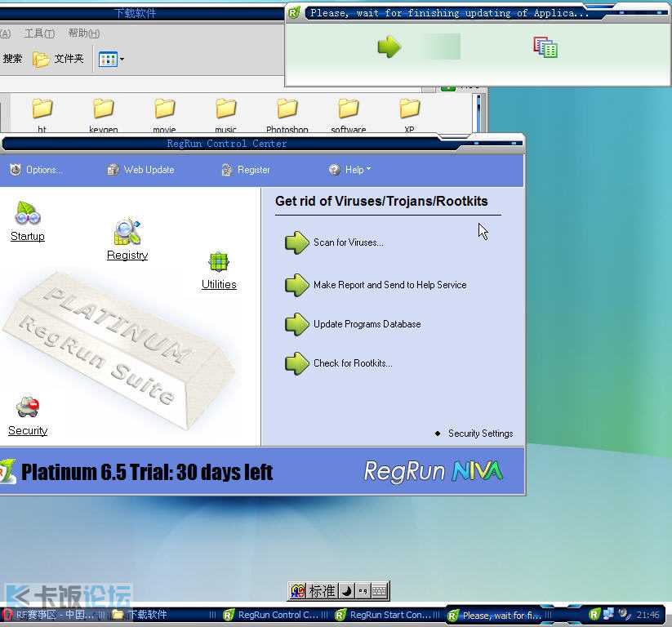Expand the Help dropdown menu
This screenshot has height=627, width=672.
350,170
